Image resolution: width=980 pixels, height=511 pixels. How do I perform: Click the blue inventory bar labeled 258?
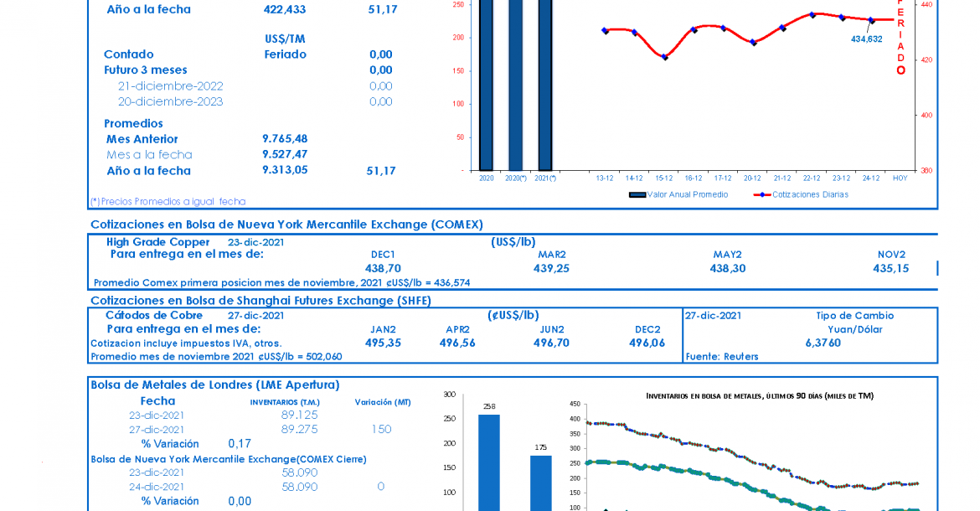click(x=489, y=462)
